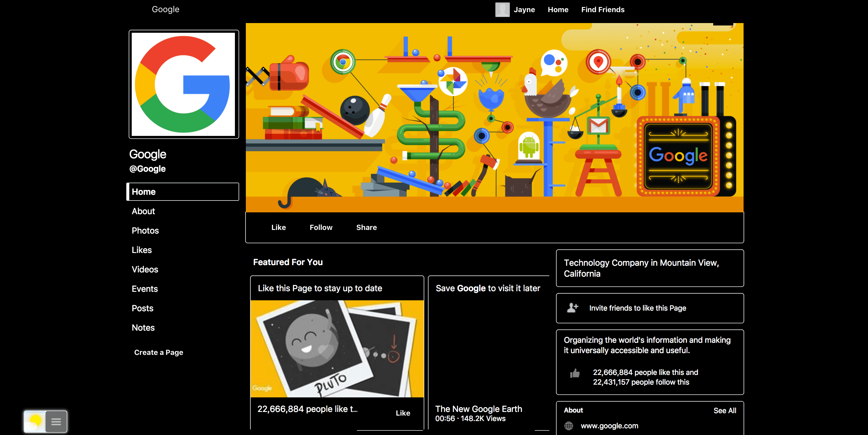Click Jayne's profile avatar in top bar
This screenshot has height=435, width=868.
click(x=502, y=9)
